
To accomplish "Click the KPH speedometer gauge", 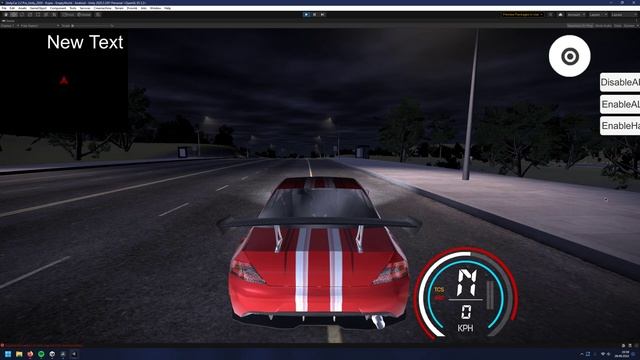I will pos(466,293).
